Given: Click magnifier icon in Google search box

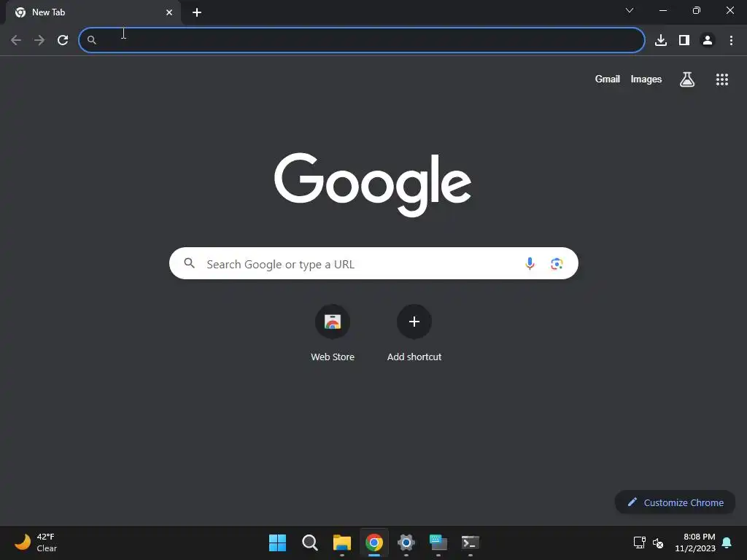Looking at the screenshot, I should 189,262.
